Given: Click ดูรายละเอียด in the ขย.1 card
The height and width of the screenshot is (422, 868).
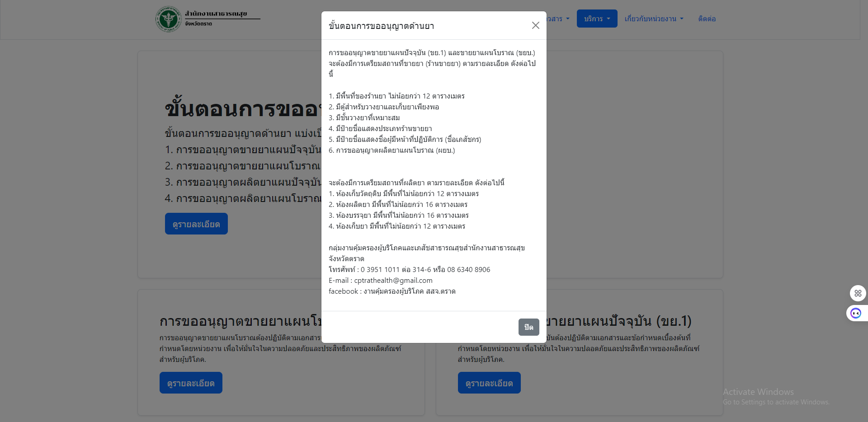Looking at the screenshot, I should pos(489,383).
